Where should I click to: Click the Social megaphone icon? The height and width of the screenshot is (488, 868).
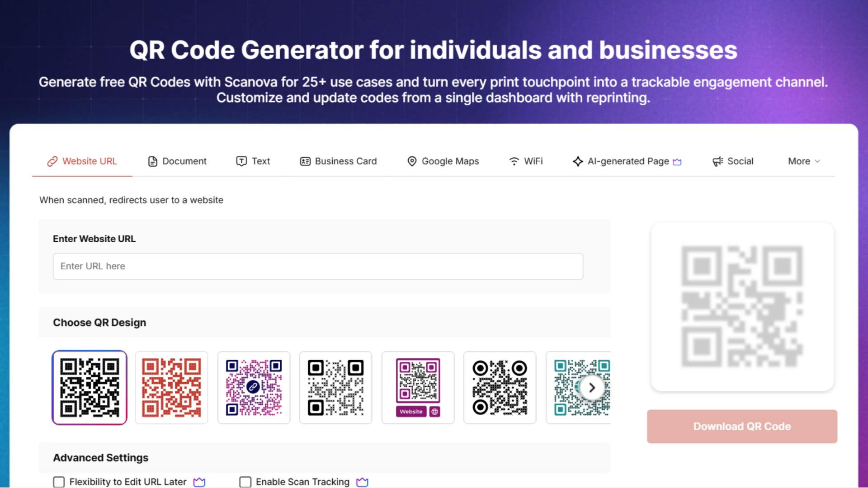point(718,161)
